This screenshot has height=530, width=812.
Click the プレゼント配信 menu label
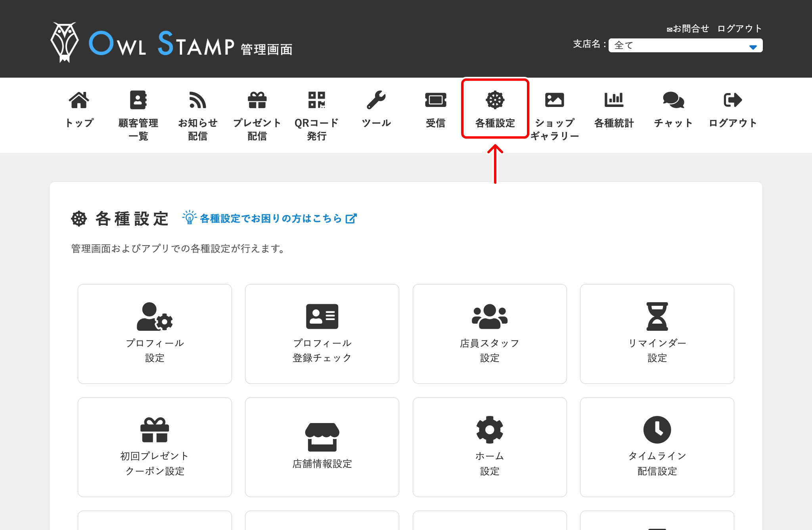pyautogui.click(x=257, y=130)
